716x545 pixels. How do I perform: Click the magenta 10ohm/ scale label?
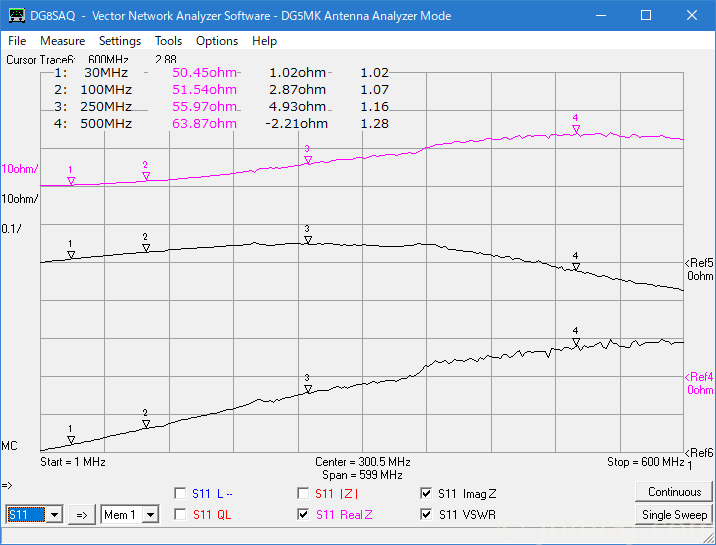(x=20, y=169)
